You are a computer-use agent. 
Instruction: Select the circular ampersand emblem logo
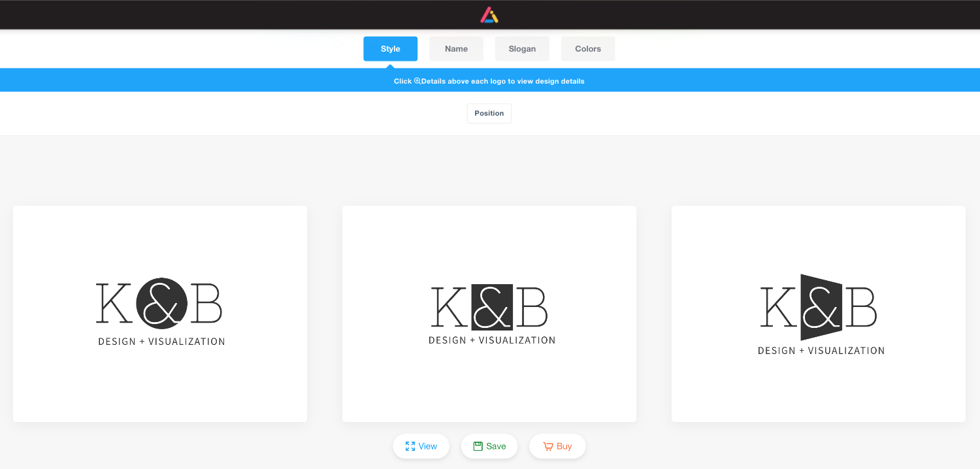(x=161, y=304)
